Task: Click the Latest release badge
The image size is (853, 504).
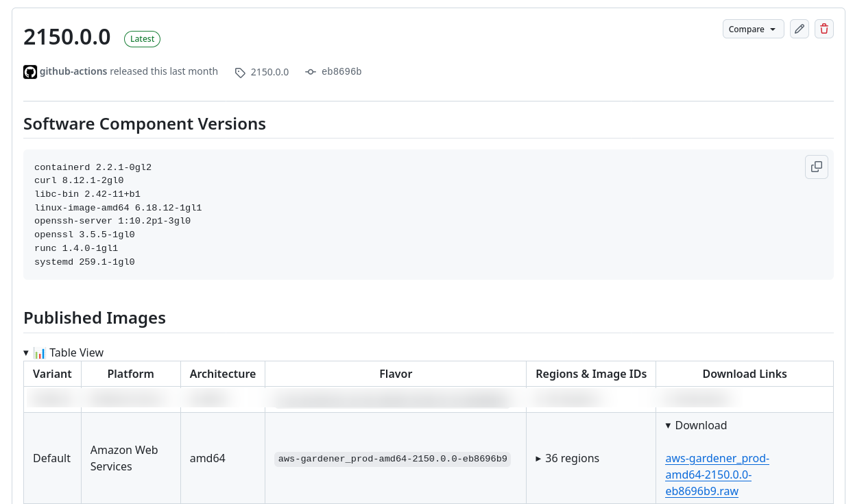Action: tap(142, 38)
